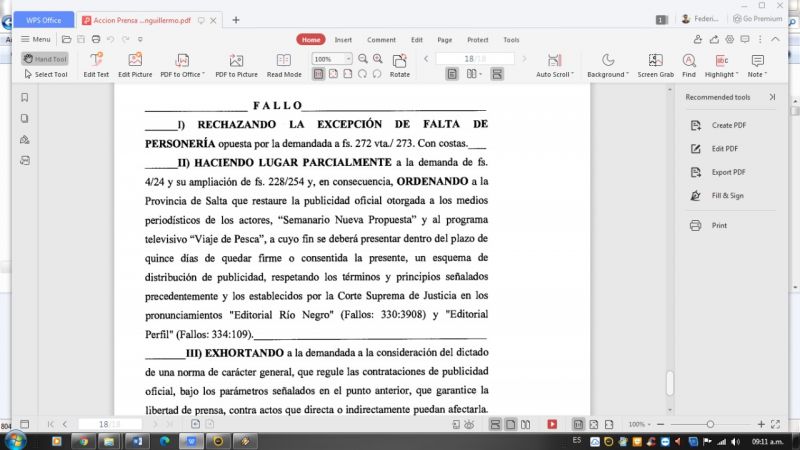The image size is (800, 450).
Task: Click status bar zoom minus button
Action: point(661,424)
